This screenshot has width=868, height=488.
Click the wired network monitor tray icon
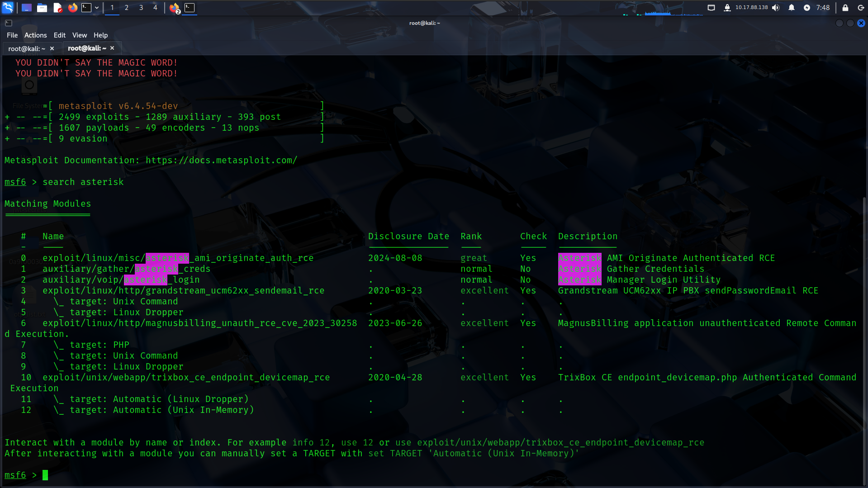click(x=711, y=8)
